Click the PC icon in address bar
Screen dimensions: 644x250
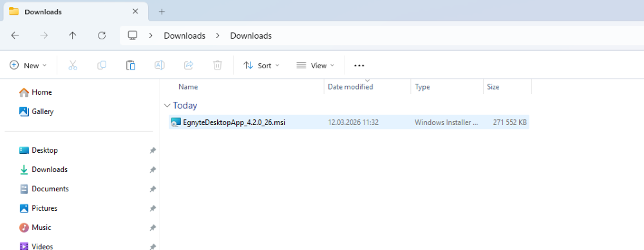[x=132, y=36]
